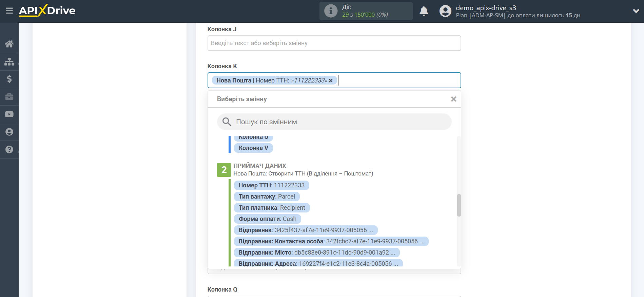Click the variable list scrollbar thumb
The height and width of the screenshot is (297, 644).
point(459,205)
